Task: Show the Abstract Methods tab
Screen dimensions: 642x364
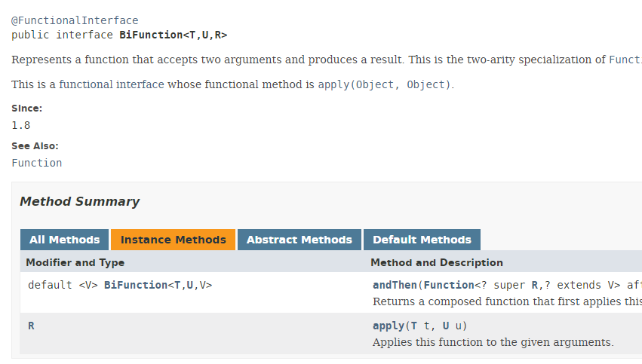Action: point(299,240)
